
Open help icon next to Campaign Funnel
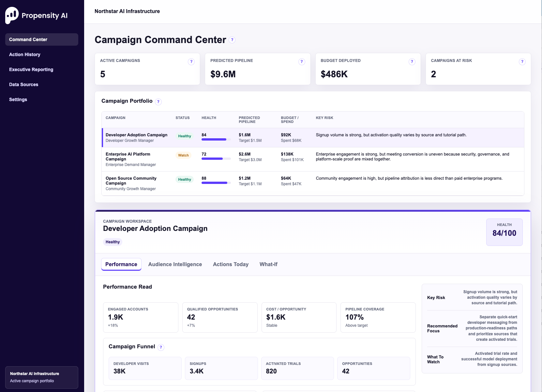[x=161, y=347]
